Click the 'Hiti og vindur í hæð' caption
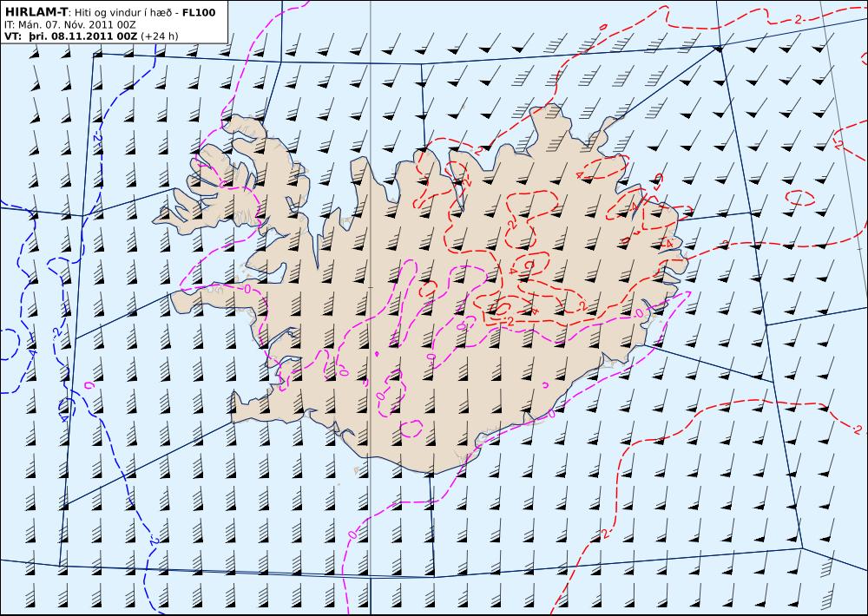 (122, 12)
